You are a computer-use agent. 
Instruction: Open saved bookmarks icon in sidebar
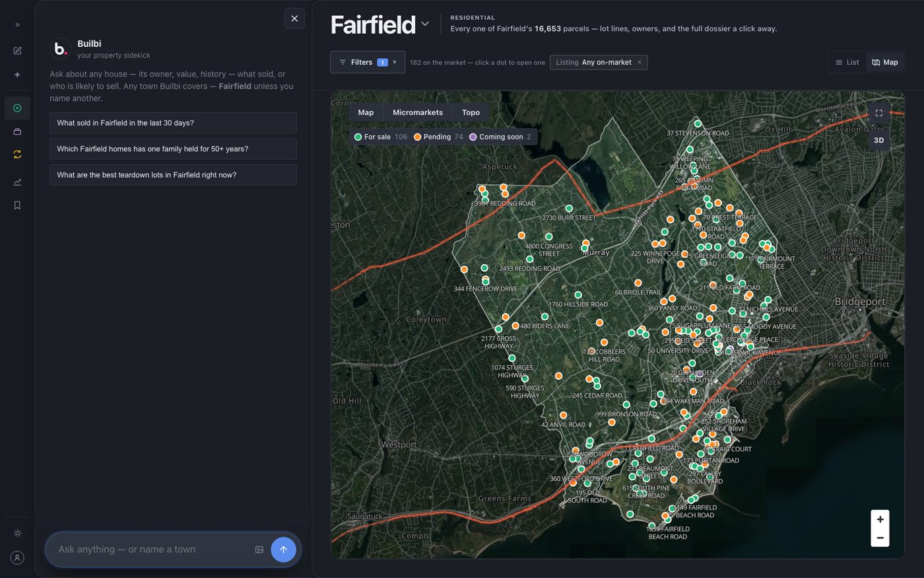(17, 205)
